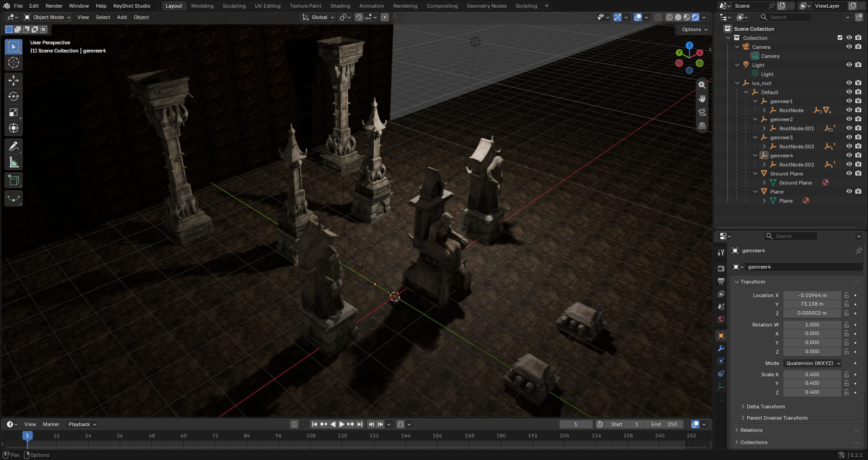Viewport: 868px width, 460px height.
Task: Hide Camera collection in viewport
Action: point(849,47)
